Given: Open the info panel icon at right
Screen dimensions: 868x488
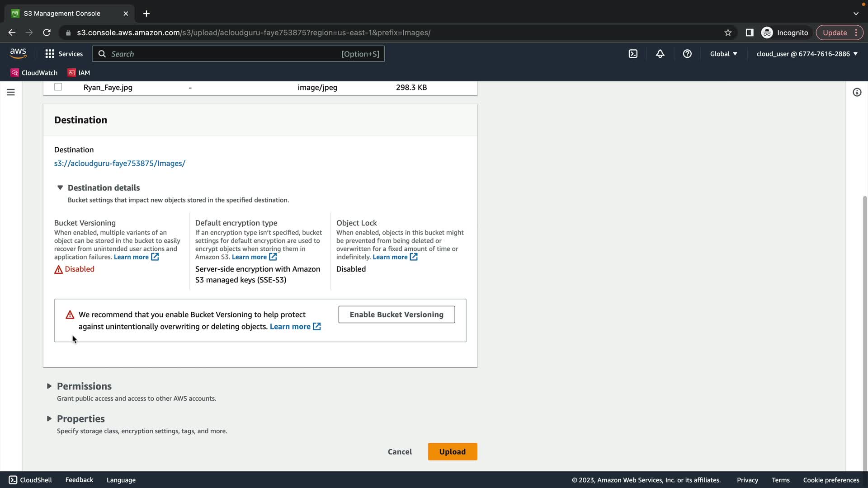Looking at the screenshot, I should click(857, 92).
